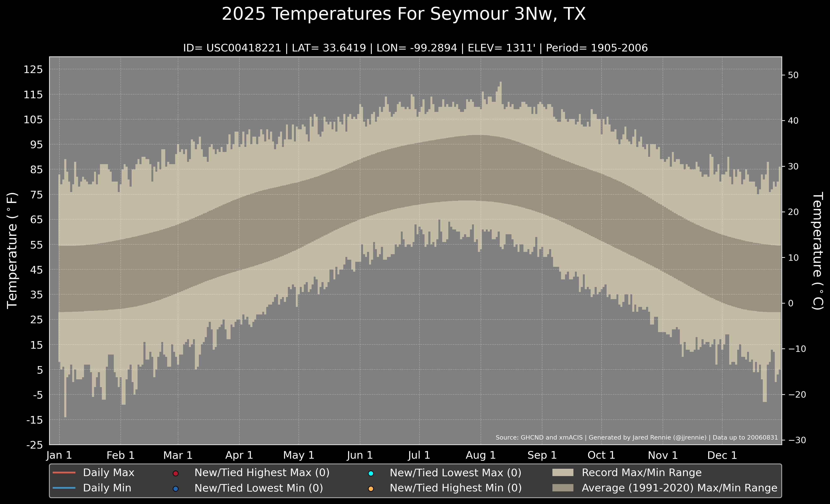830x504 pixels.
Task: Click the 'Daily Min' legend label
Action: click(107, 488)
